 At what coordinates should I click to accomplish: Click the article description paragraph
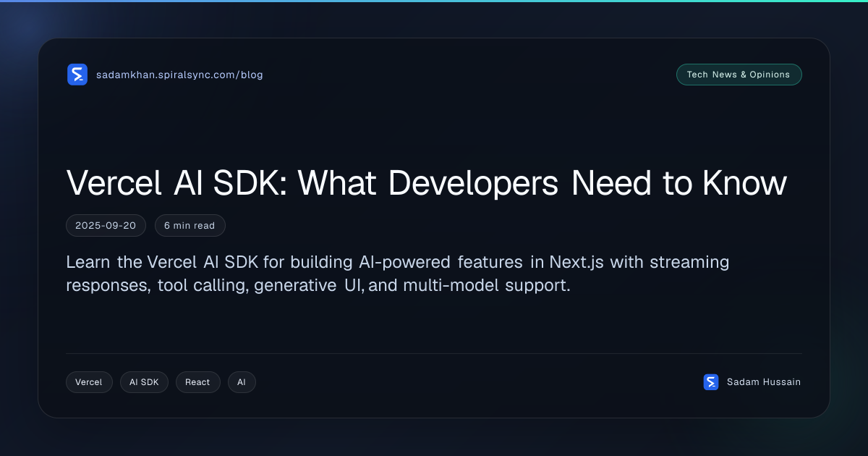coord(398,274)
